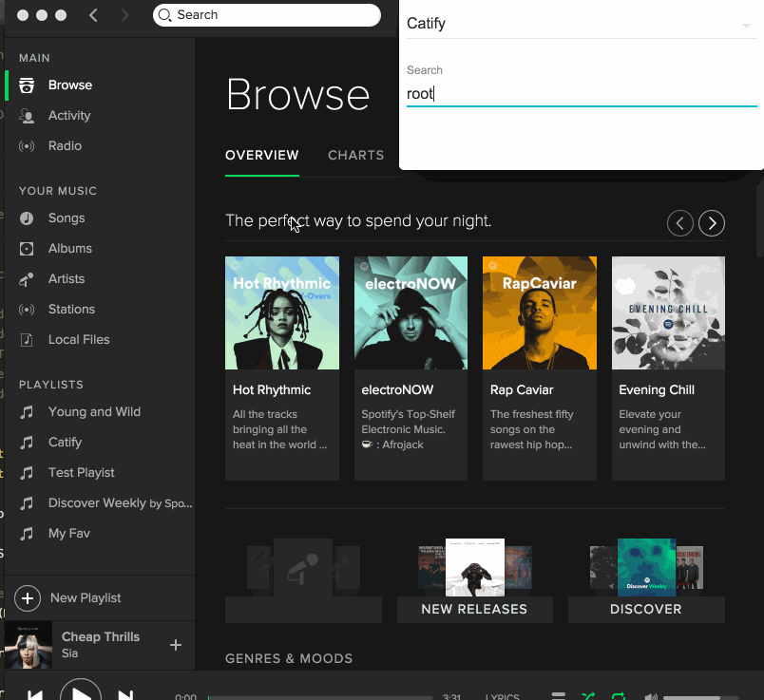Click the Artists microphone icon
The width and height of the screenshot is (764, 700).
27,279
